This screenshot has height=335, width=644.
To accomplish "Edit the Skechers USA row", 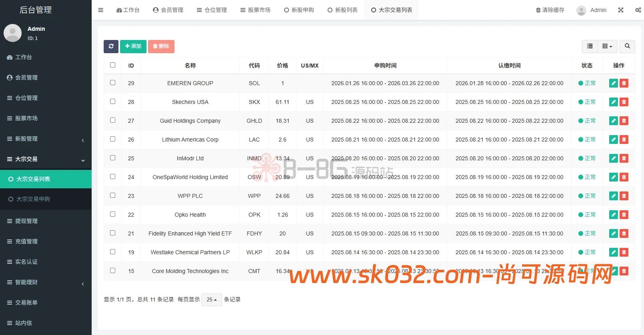I will click(614, 102).
